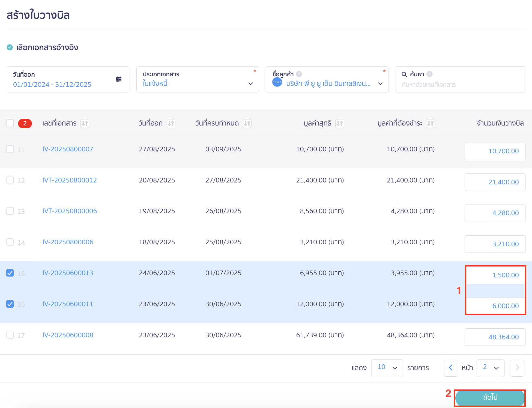This screenshot has height=408, width=532.
Task: Sort by วันที่ออก column icon
Action: point(171,124)
